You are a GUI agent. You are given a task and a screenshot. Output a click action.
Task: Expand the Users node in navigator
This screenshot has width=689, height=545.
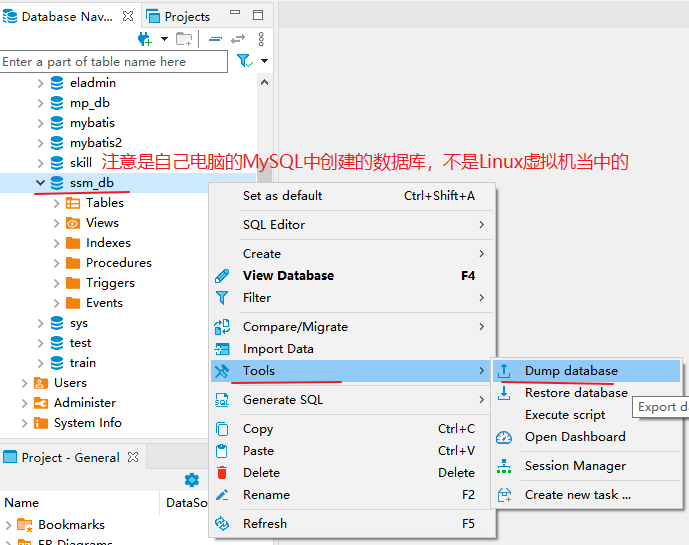pyautogui.click(x=25, y=383)
